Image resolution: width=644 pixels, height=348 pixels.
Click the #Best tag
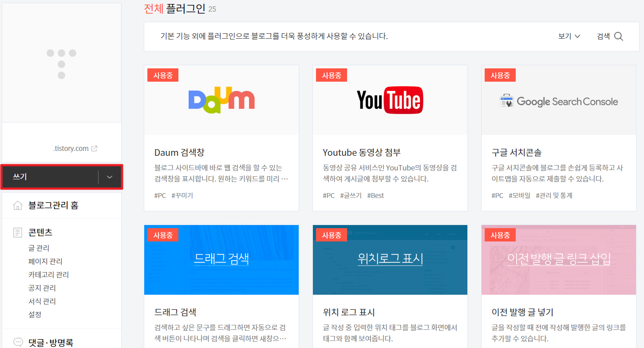point(376,195)
